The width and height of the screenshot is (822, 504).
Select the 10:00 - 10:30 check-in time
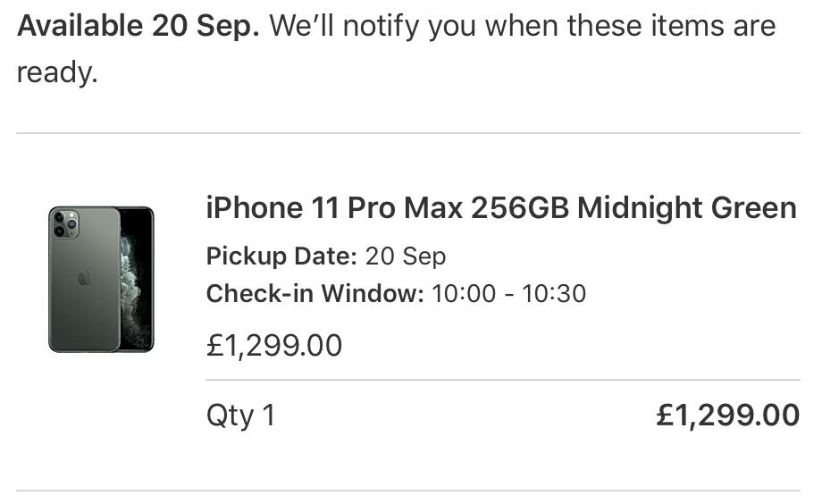pos(508,293)
